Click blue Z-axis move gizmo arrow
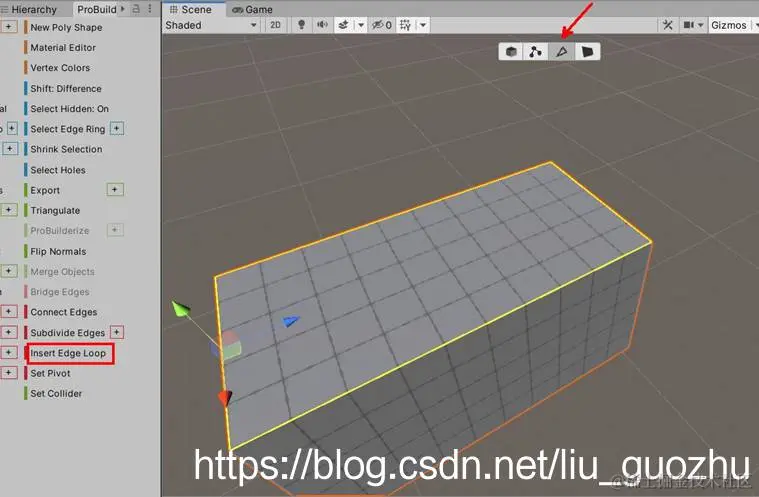Viewport: 759px width, 497px height. (x=291, y=321)
